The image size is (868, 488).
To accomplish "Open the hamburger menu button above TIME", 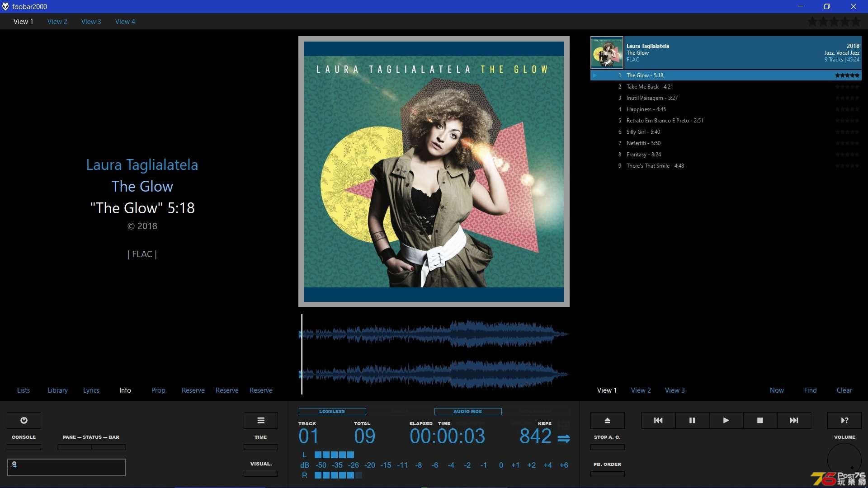I will 261,420.
